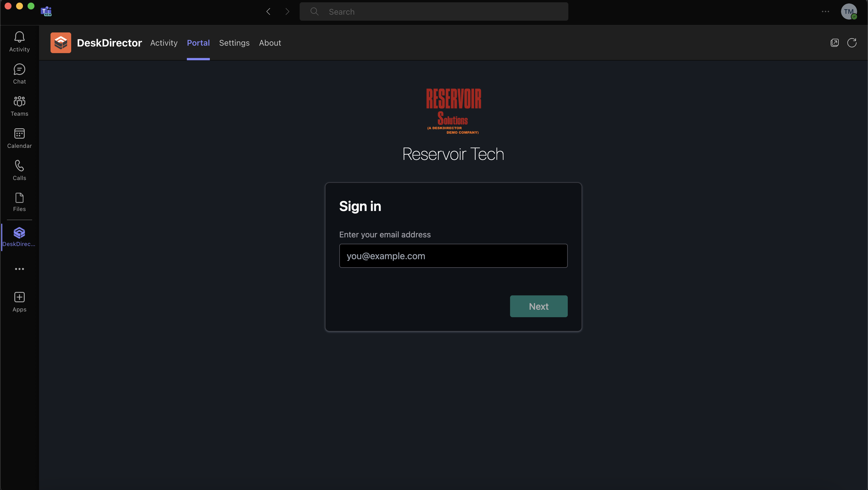Open the About tab
The width and height of the screenshot is (868, 490).
click(270, 43)
